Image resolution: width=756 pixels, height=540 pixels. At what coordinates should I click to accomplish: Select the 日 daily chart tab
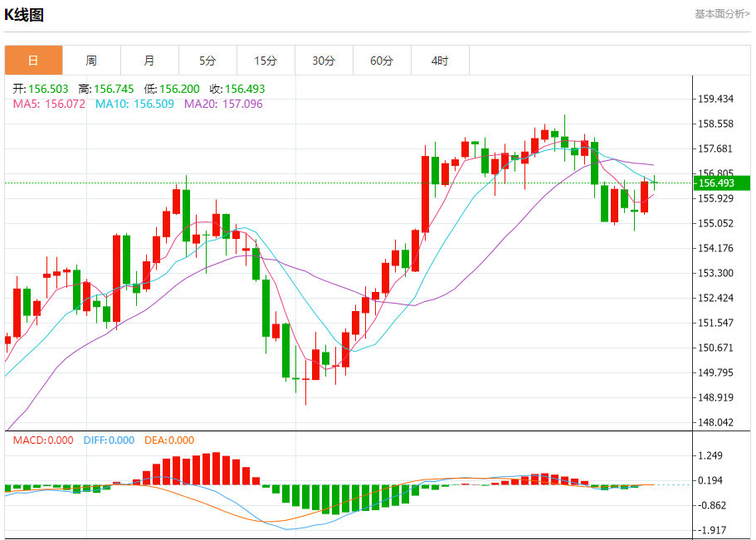33,61
